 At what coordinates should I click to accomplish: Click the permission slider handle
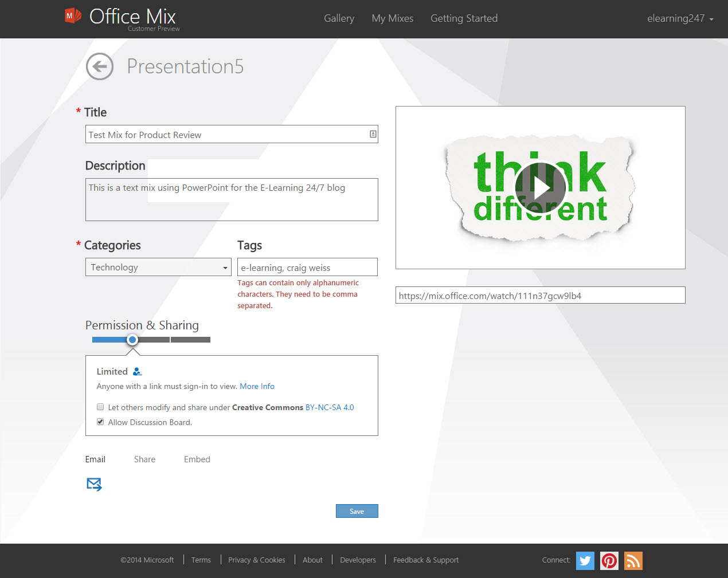(x=132, y=340)
